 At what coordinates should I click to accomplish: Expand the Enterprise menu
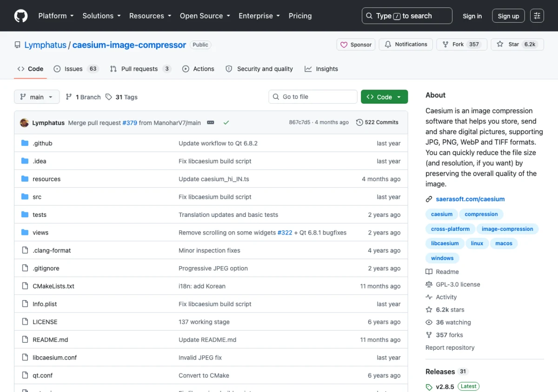(x=259, y=16)
